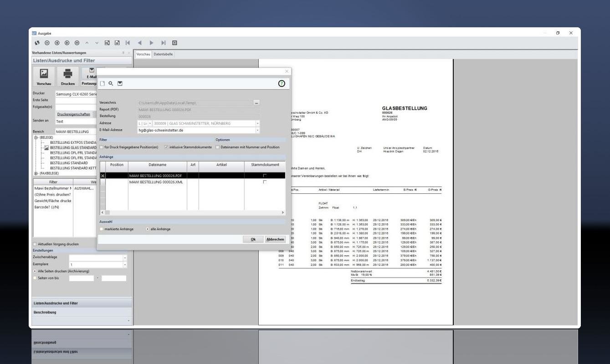Click the Vorschau preview icon button
Viewport: 610px width, 364px height.
[44, 76]
